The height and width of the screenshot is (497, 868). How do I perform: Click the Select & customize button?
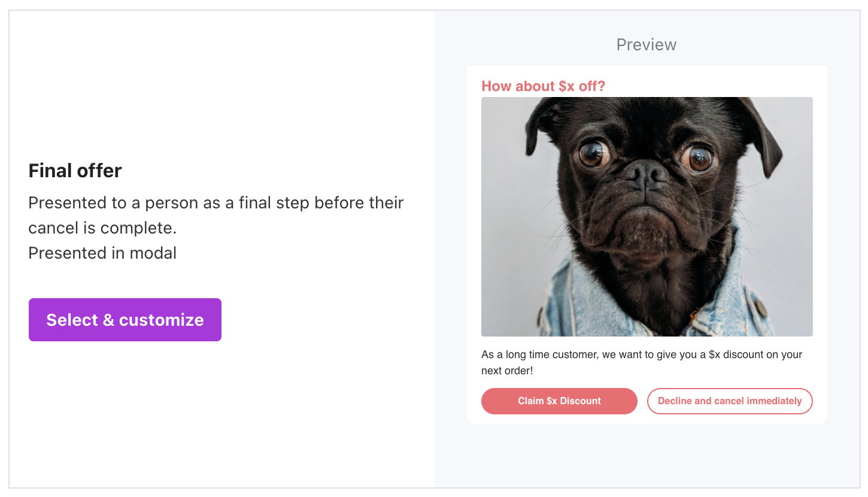125,320
